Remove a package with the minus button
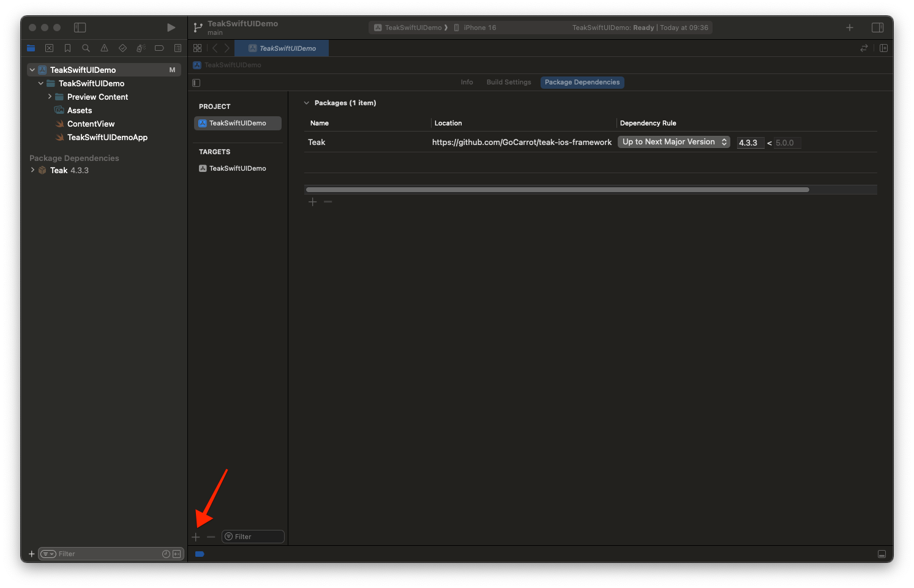Screen dimensions: 914x588 (x=328, y=202)
